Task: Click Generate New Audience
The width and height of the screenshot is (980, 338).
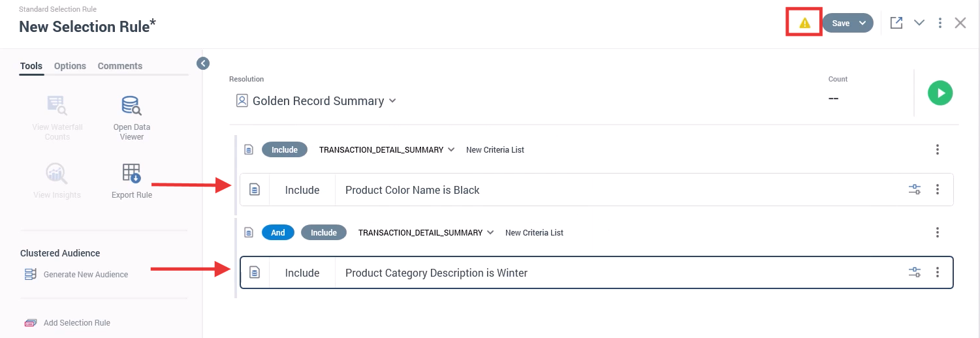Action: [86, 275]
